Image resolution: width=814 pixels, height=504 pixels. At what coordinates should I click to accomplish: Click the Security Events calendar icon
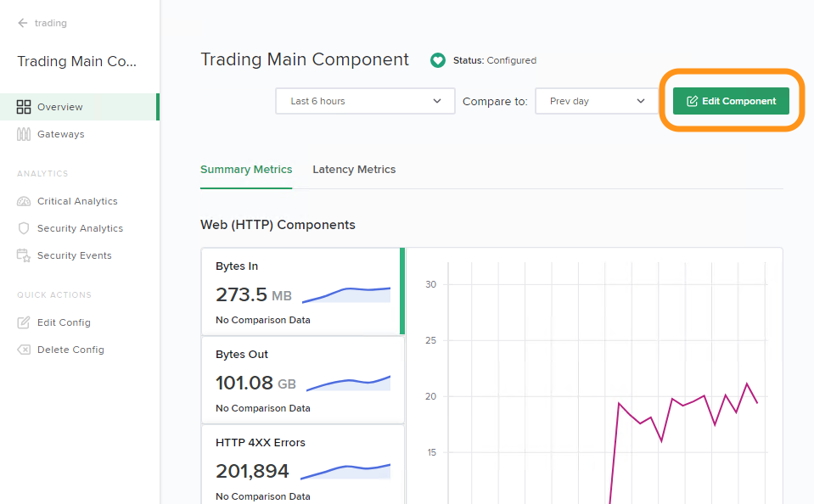(x=24, y=255)
